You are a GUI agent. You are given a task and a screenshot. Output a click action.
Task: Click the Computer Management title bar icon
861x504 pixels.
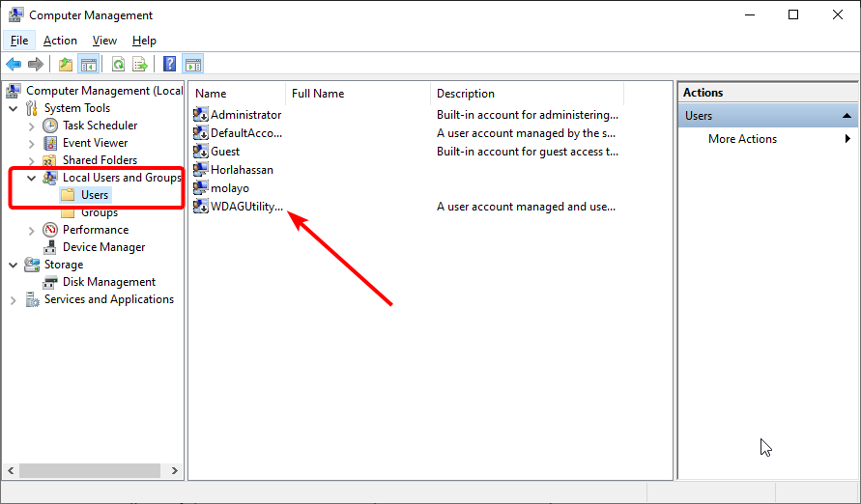coord(15,14)
